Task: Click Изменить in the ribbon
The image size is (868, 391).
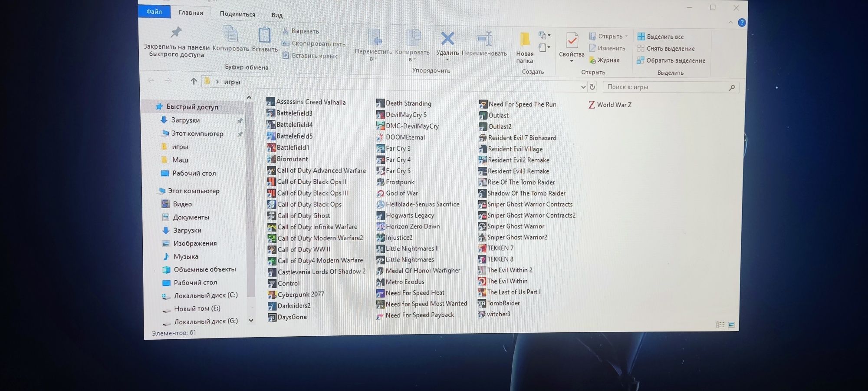Action: tap(607, 48)
